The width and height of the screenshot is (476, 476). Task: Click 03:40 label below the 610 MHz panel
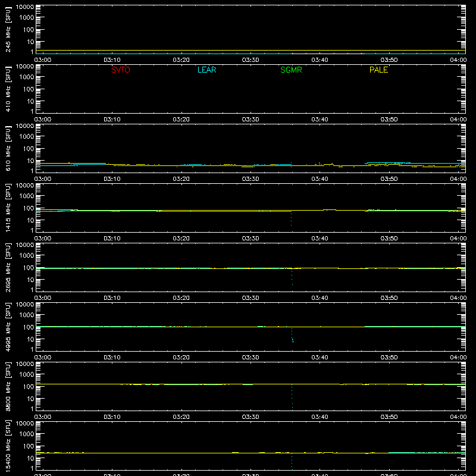click(x=320, y=179)
